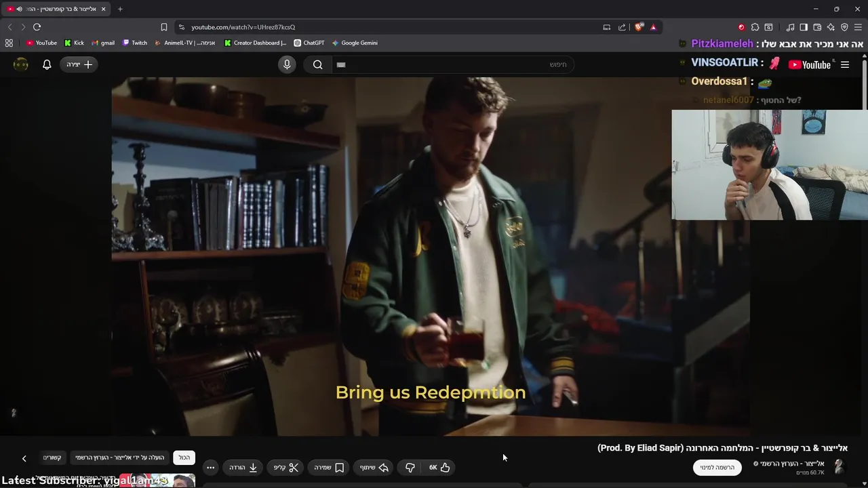Click the video player frame
The width and height of the screenshot is (868, 488).
point(431,256)
